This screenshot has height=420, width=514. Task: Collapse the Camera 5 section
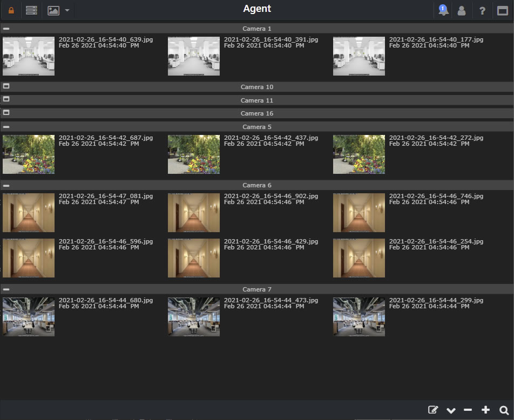[x=6, y=126]
